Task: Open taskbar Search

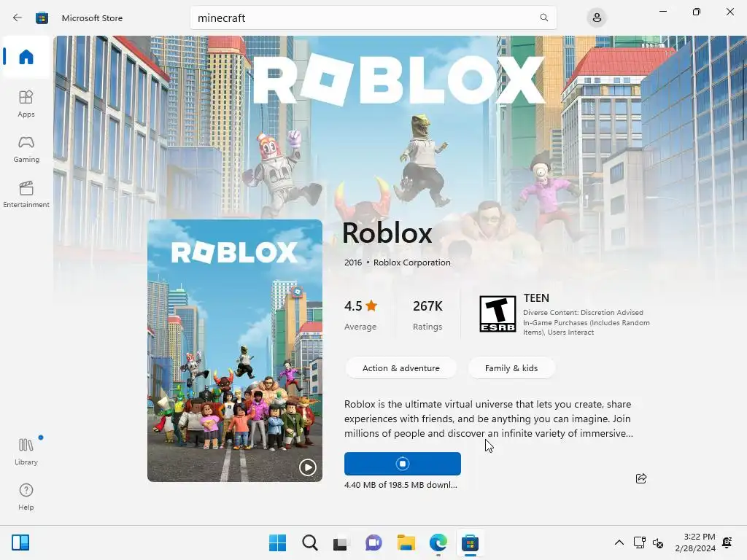Action: [x=309, y=542]
